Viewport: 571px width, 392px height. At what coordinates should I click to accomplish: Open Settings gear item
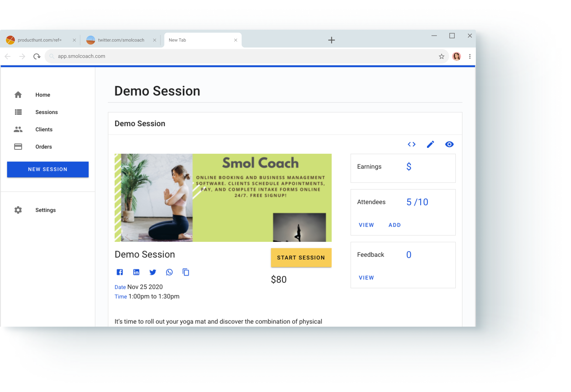tap(45, 210)
